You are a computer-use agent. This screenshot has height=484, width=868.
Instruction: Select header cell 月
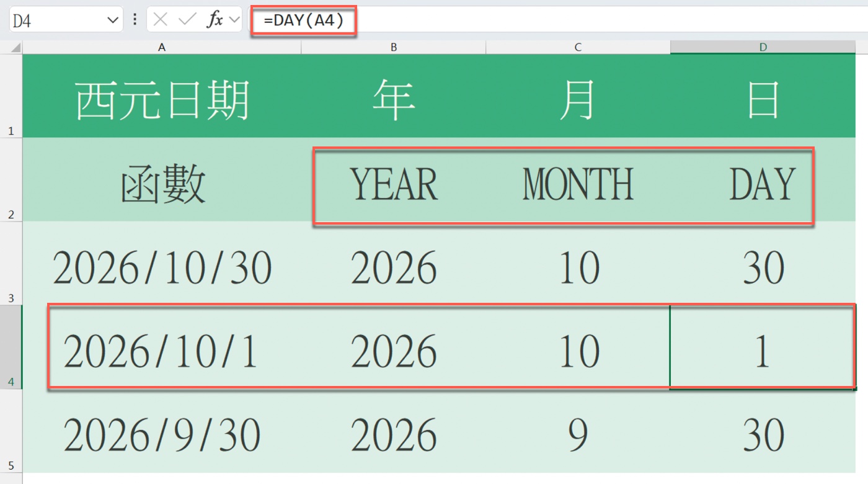pyautogui.click(x=578, y=96)
